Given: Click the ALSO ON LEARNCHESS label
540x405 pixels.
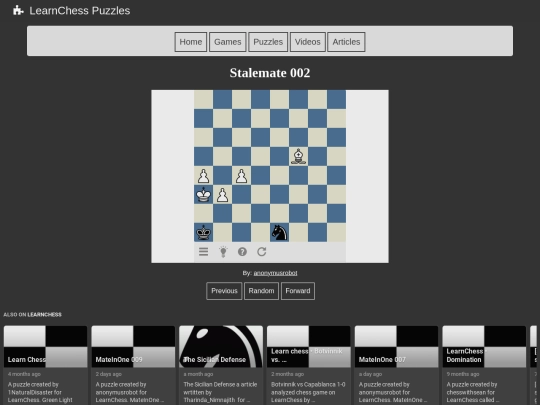Looking at the screenshot, I should (32, 314).
